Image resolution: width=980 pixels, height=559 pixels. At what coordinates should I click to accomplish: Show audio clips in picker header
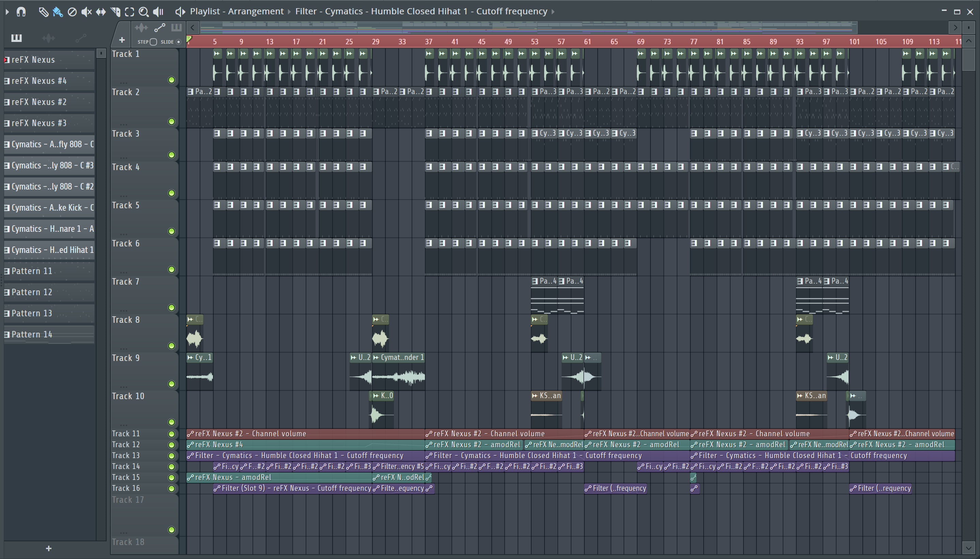coord(141,28)
